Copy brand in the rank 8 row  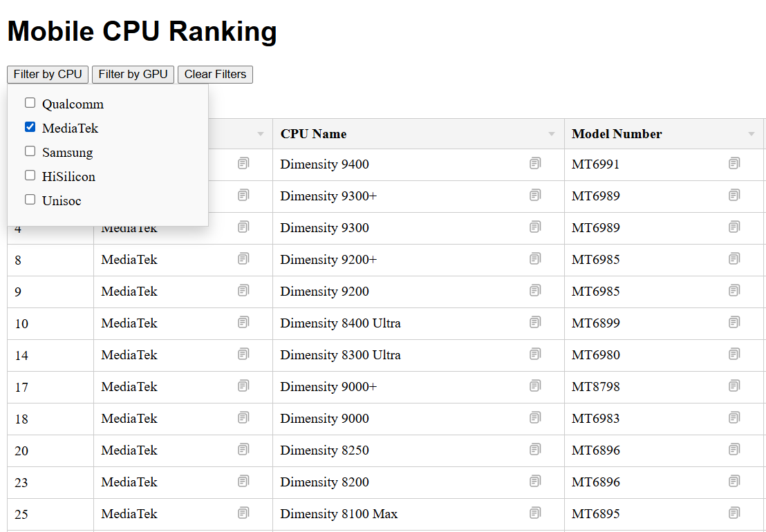pos(243,258)
